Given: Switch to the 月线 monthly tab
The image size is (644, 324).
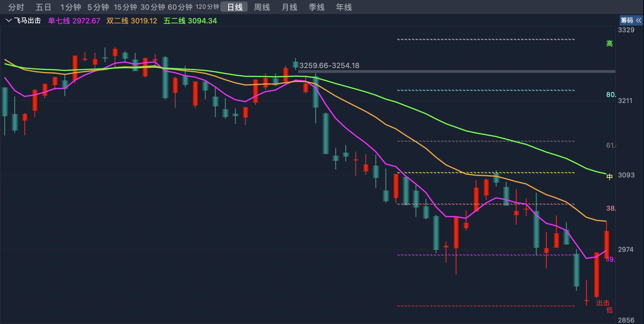Looking at the screenshot, I should pyautogui.click(x=289, y=7).
